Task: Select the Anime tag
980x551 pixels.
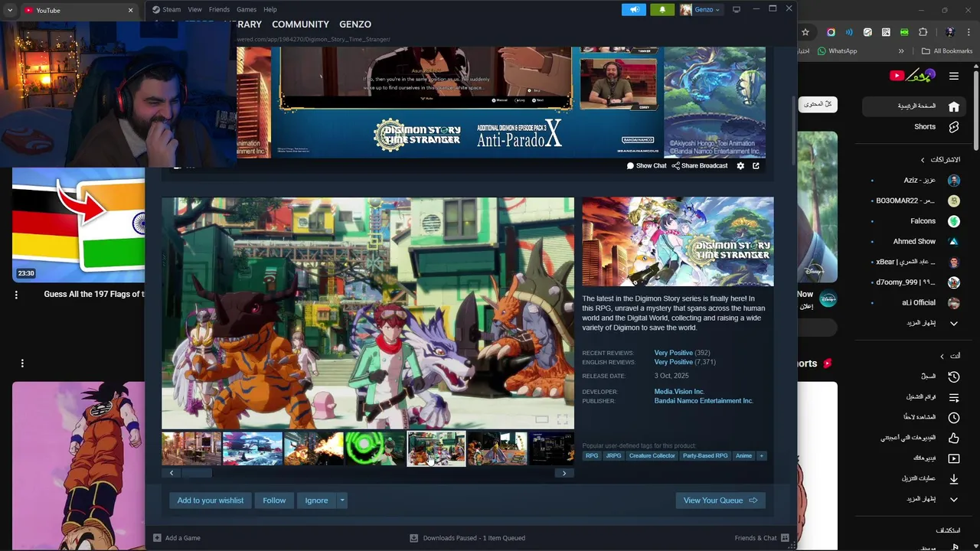Action: click(x=743, y=456)
